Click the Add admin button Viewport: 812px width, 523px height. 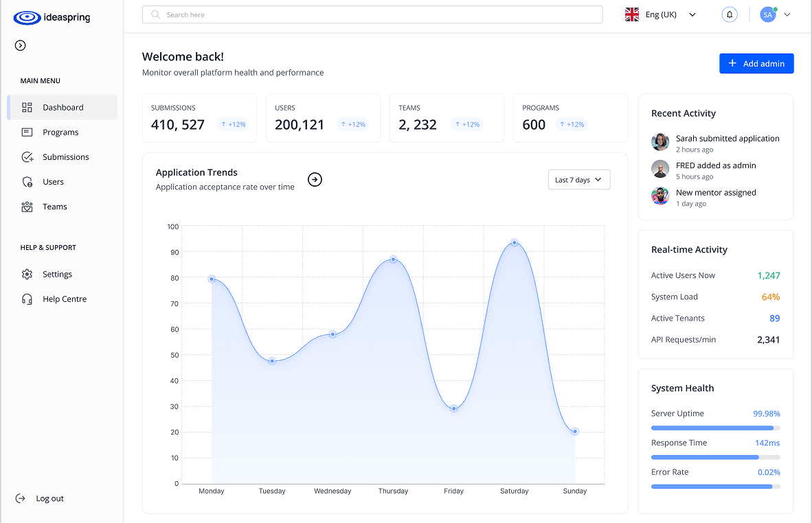756,63
